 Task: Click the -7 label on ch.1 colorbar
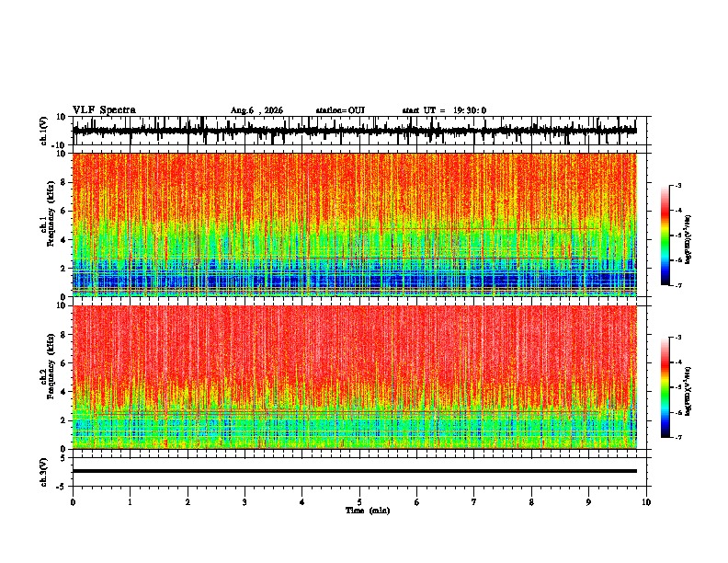tap(677, 285)
